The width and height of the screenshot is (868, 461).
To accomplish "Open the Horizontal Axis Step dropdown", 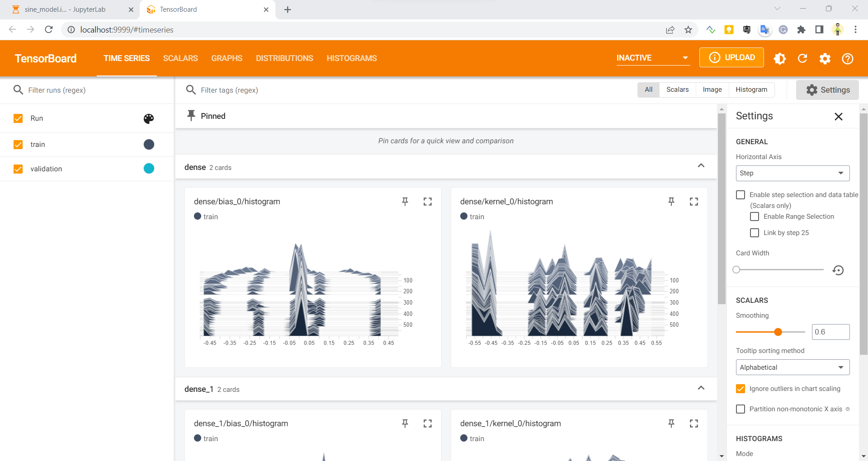I will [x=793, y=173].
